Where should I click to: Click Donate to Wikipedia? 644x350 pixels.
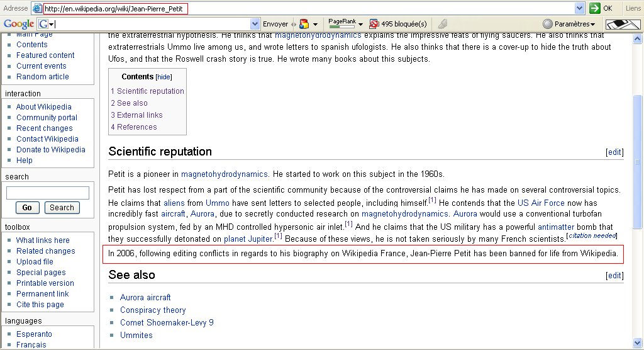coord(51,150)
